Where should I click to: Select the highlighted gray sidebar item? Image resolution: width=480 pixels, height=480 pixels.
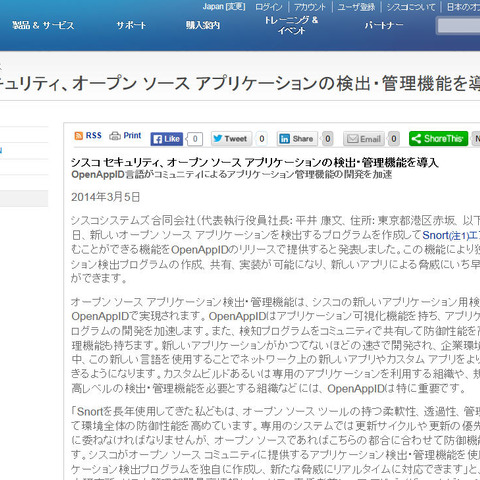tap(24, 198)
